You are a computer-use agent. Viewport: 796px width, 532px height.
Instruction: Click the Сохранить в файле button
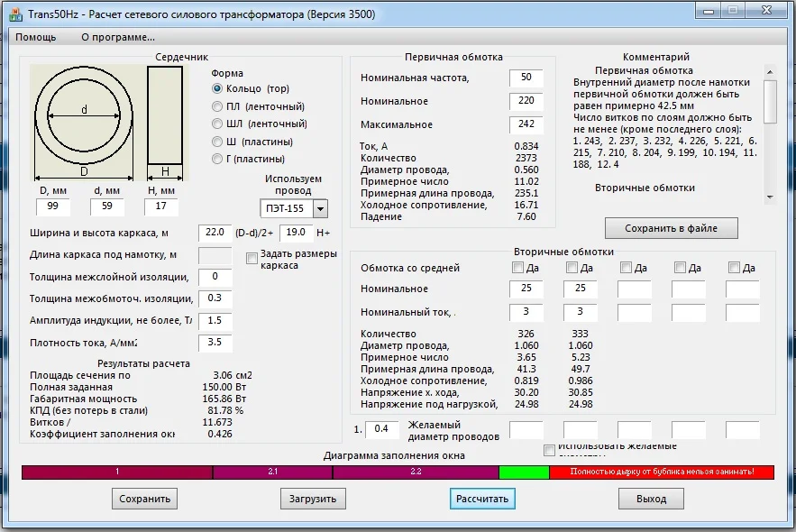[672, 228]
